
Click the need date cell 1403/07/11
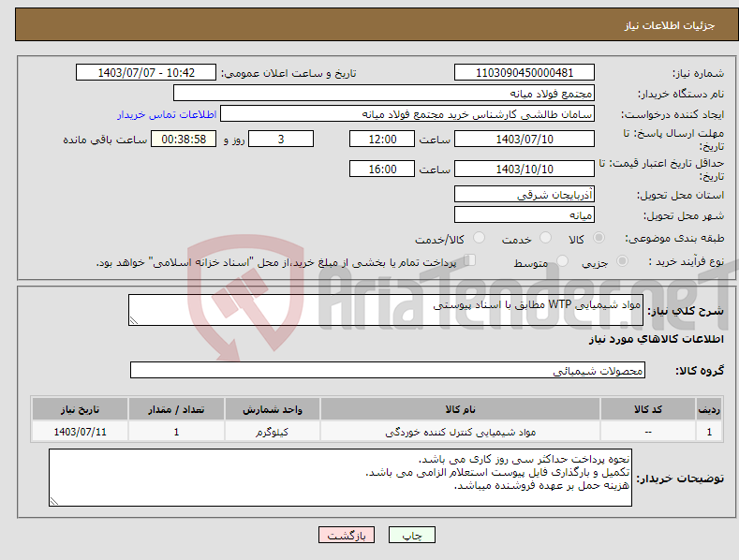[80, 432]
